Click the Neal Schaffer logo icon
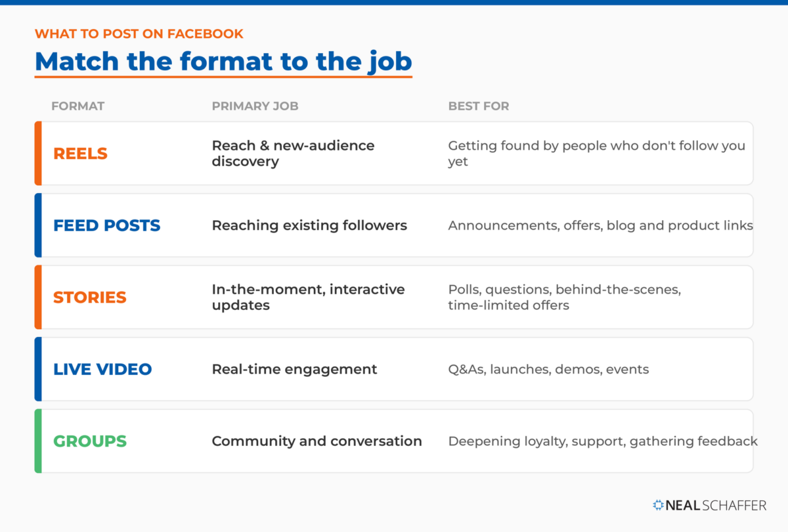 click(x=659, y=505)
